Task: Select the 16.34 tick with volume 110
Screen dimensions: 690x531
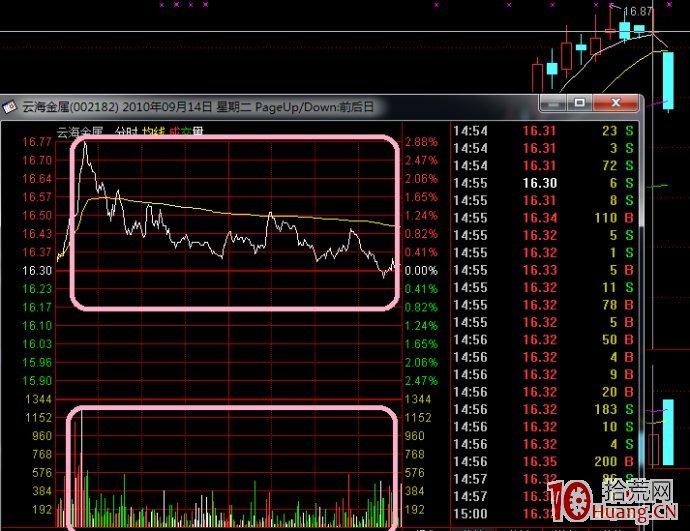Action: 544,218
